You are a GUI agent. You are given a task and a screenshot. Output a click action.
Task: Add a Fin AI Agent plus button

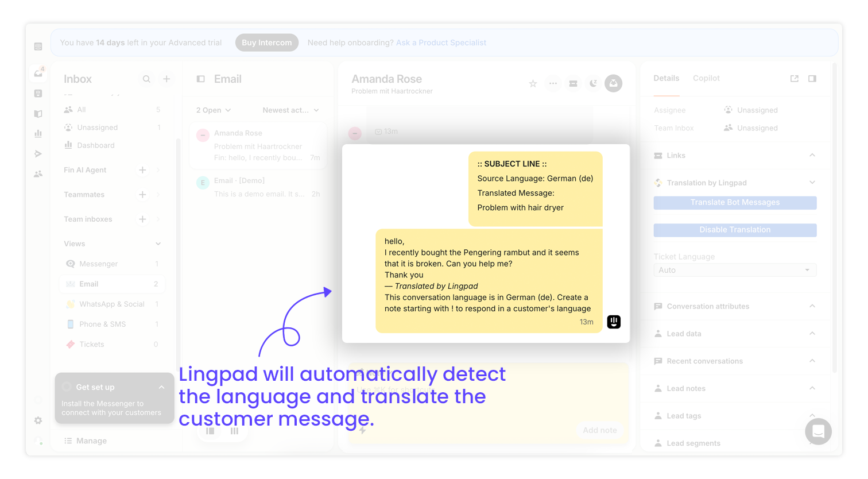[x=142, y=170]
